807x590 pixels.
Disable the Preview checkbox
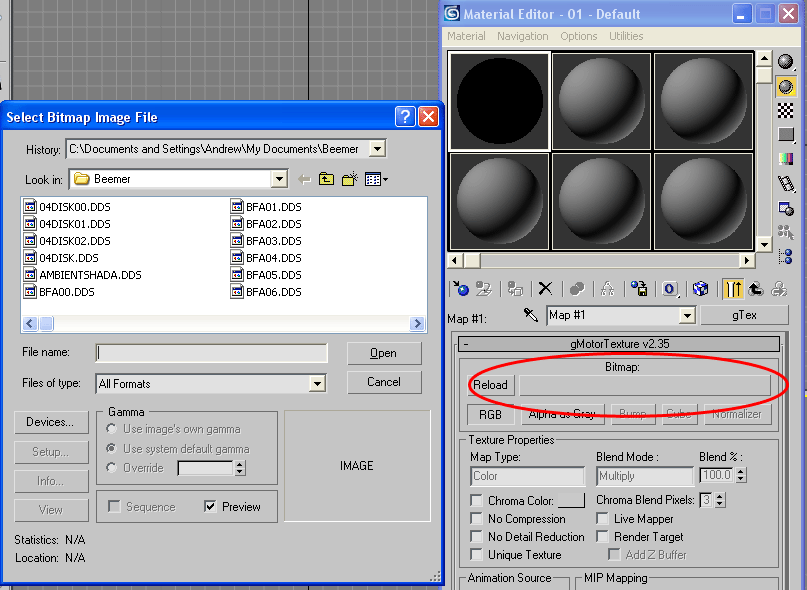[210, 507]
